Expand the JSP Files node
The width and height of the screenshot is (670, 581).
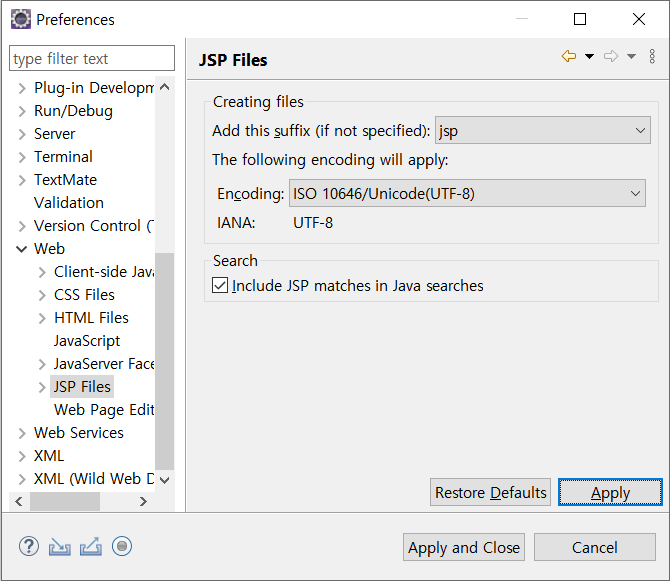click(42, 387)
